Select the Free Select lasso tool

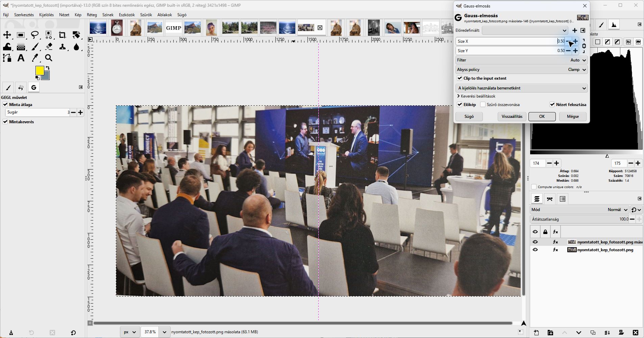click(35, 35)
